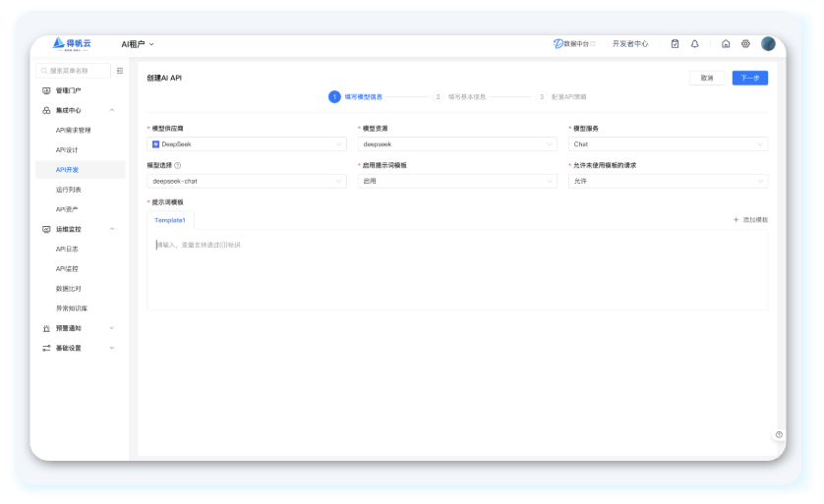Click the 搜索菜单名称 search field
The image size is (824, 504).
tap(74, 71)
